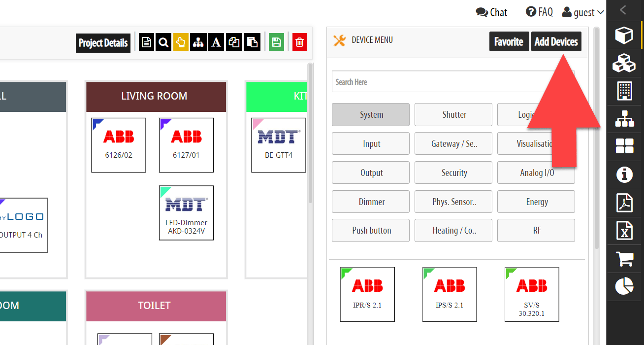
Task: Click the magnifier search icon in toolbar
Action: click(x=163, y=42)
